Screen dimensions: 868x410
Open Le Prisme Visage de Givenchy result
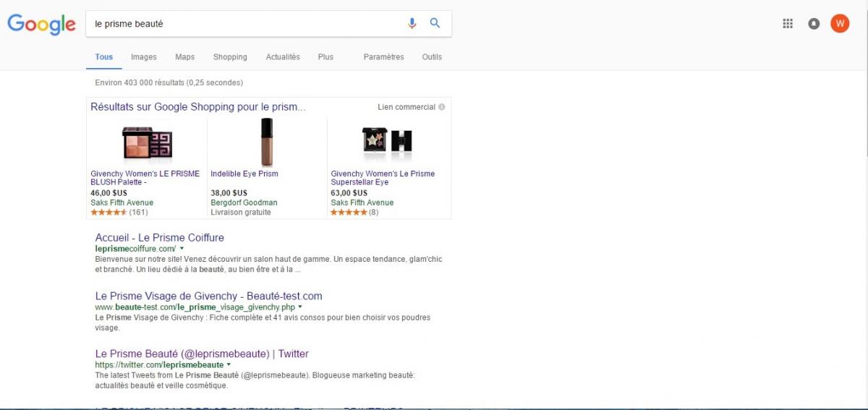[x=209, y=296]
